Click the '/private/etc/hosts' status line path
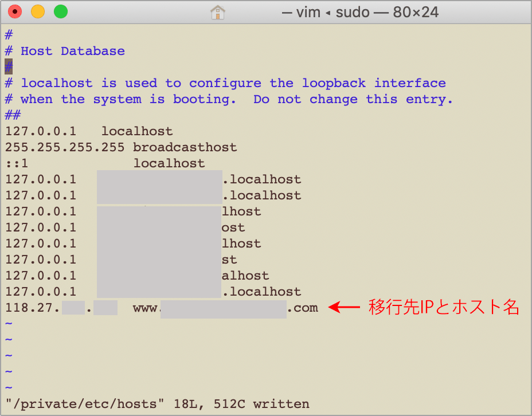Image resolution: width=532 pixels, height=416 pixels. coord(81,404)
